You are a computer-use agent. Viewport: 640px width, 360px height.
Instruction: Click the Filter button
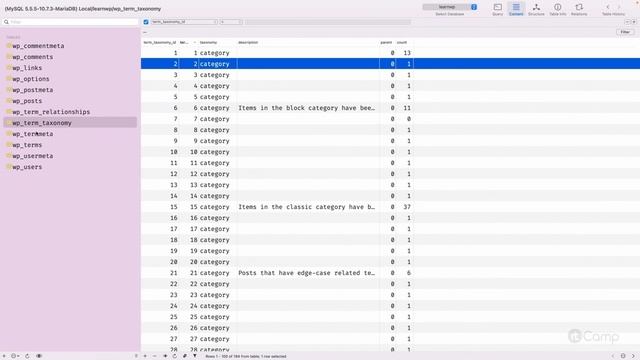pyautogui.click(x=625, y=32)
